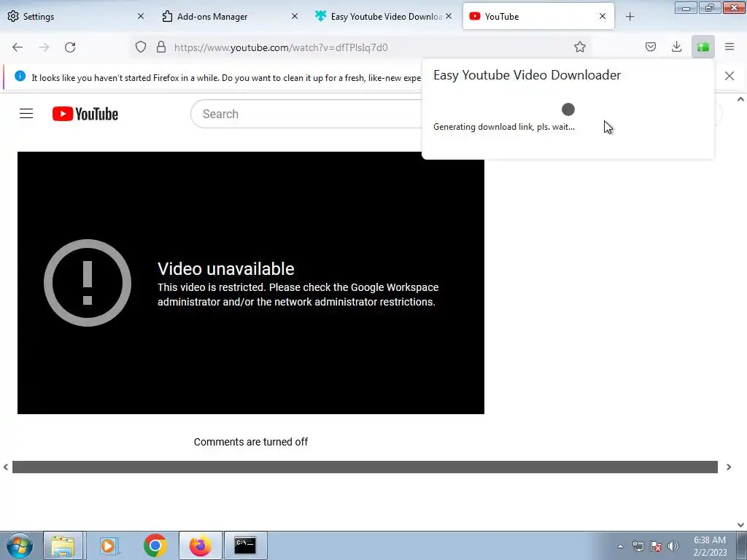Open the Firefox downloads panel
Image resolution: width=747 pixels, height=560 pixels.
click(x=676, y=47)
